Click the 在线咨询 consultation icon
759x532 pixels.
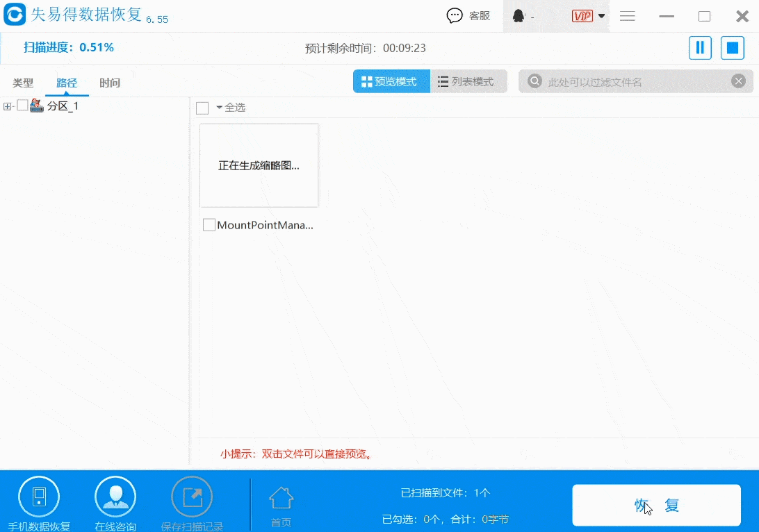(115, 496)
